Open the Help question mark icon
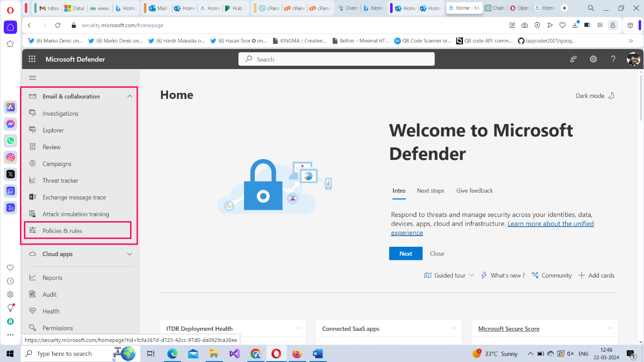 [x=613, y=59]
